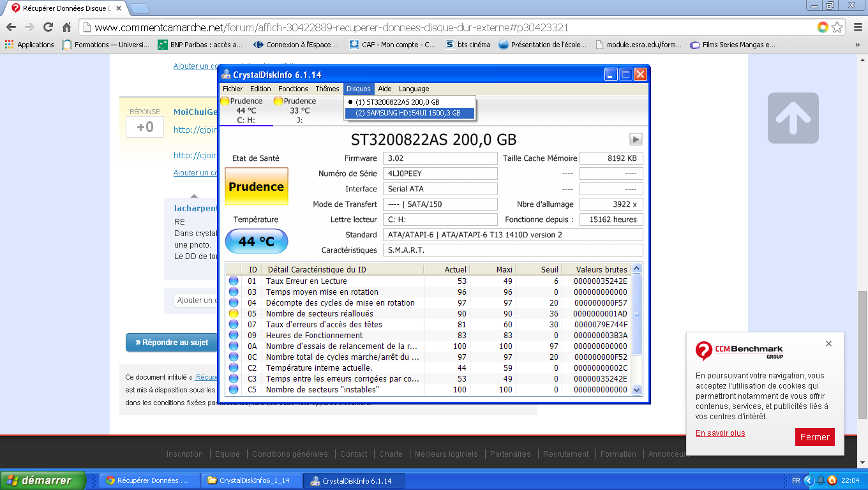Select ST3200822AS 200,0 GB disk entry

(x=410, y=102)
